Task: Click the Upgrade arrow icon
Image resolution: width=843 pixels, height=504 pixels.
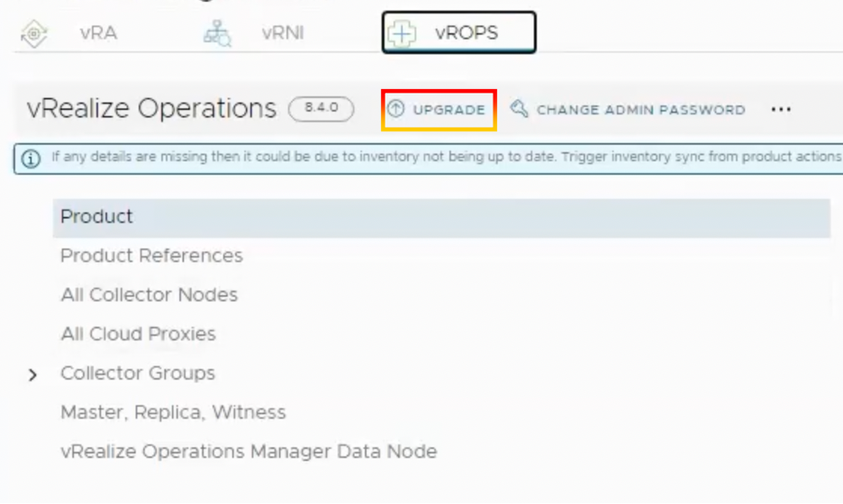Action: 395,109
